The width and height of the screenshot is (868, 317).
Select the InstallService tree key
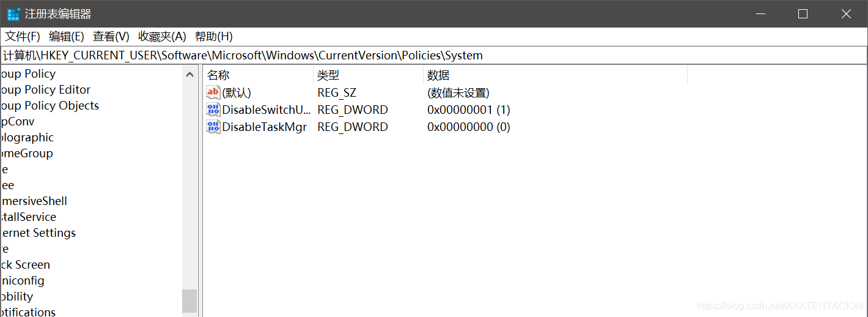pyautogui.click(x=28, y=217)
